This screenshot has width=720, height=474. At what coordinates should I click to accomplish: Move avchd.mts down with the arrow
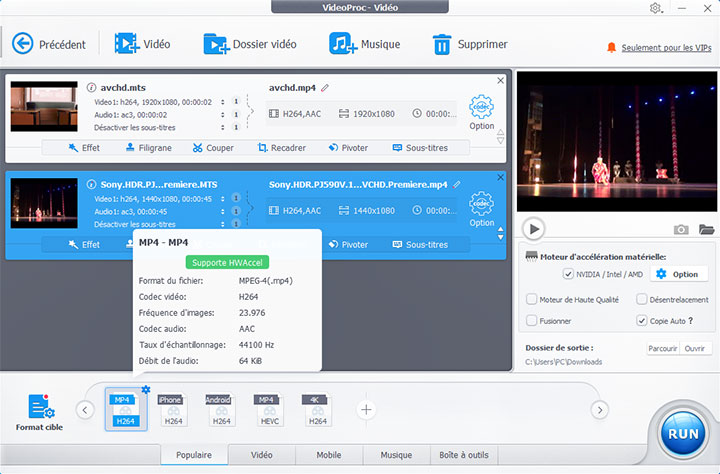(x=501, y=141)
